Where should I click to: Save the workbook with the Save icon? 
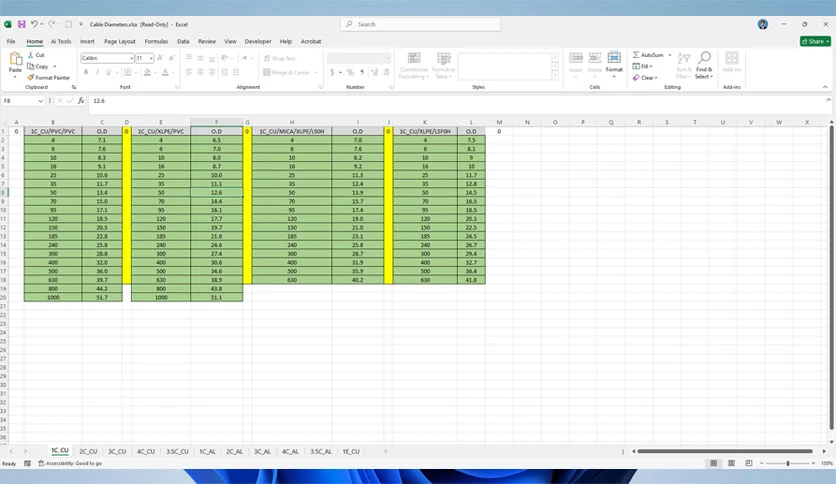click(x=22, y=24)
